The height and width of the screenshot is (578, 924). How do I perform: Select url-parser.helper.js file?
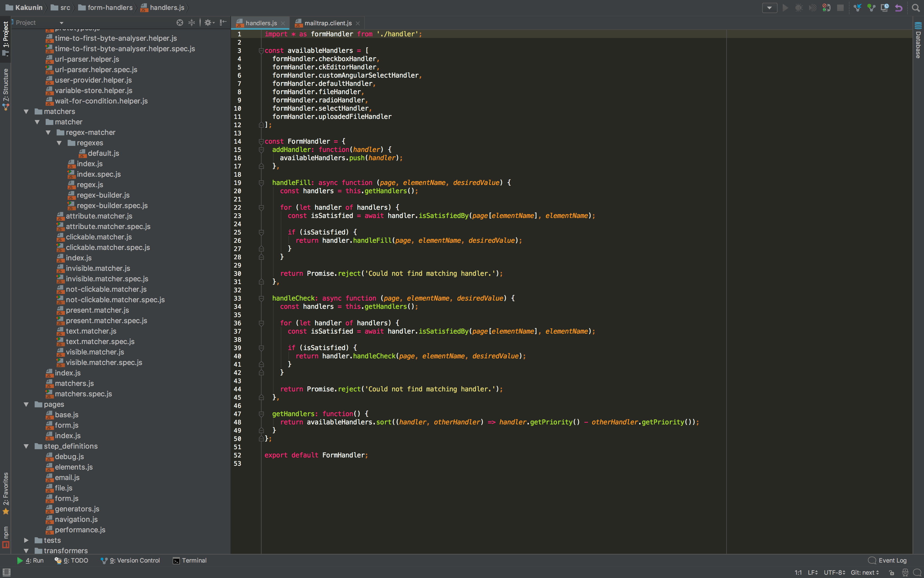pyautogui.click(x=82, y=59)
